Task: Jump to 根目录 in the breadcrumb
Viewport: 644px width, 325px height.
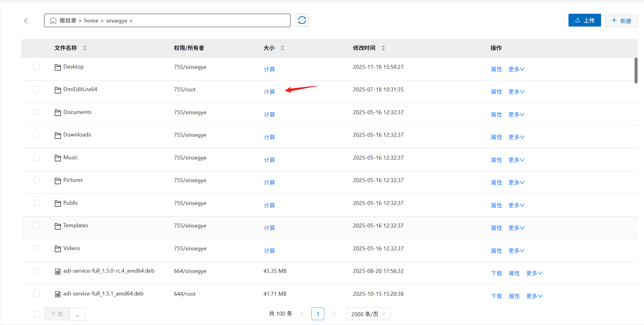Action: coord(68,20)
